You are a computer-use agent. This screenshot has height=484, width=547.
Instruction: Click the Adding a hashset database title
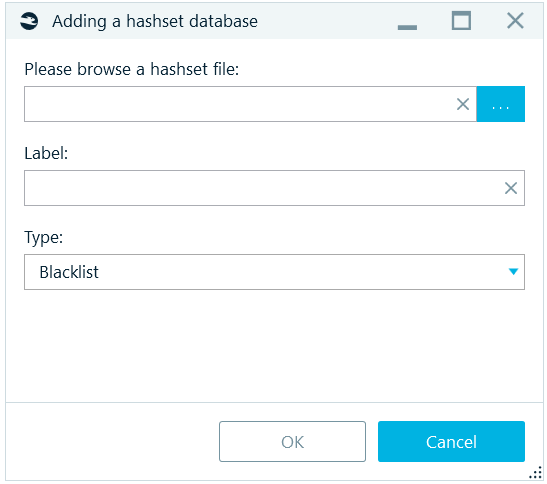pos(155,21)
